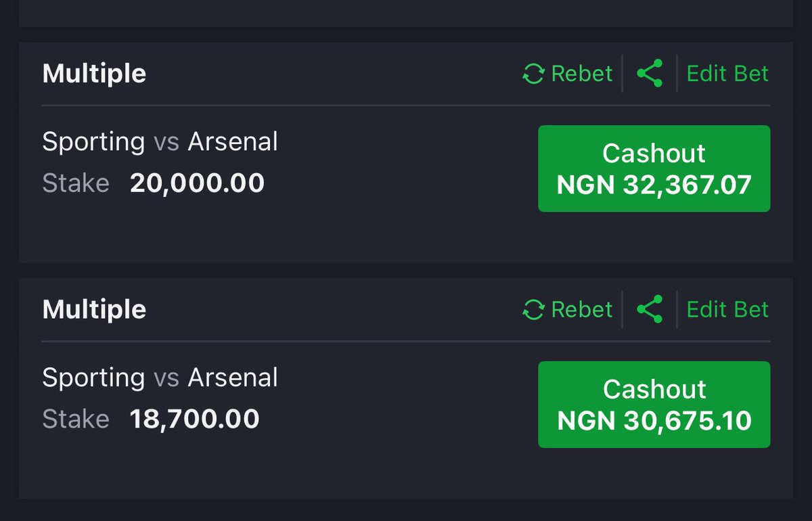
Task: Click the Rebet refresh icon on the 20,000.00 stake bet
Action: (x=534, y=73)
